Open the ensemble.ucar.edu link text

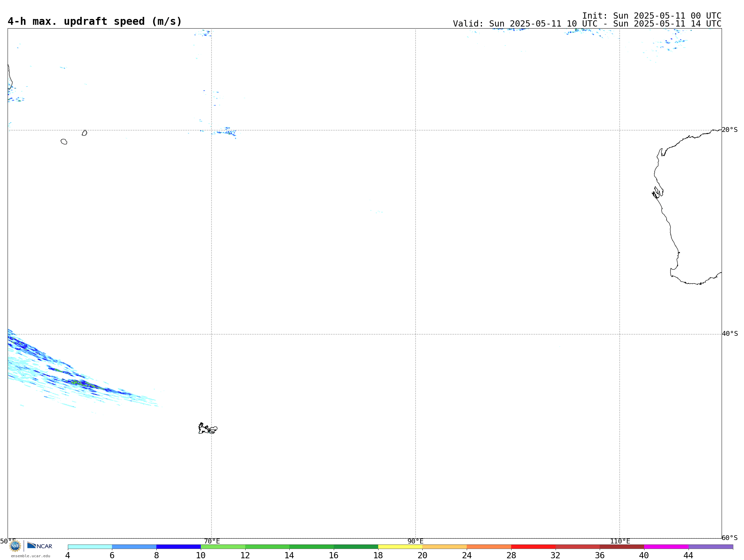tap(31, 556)
